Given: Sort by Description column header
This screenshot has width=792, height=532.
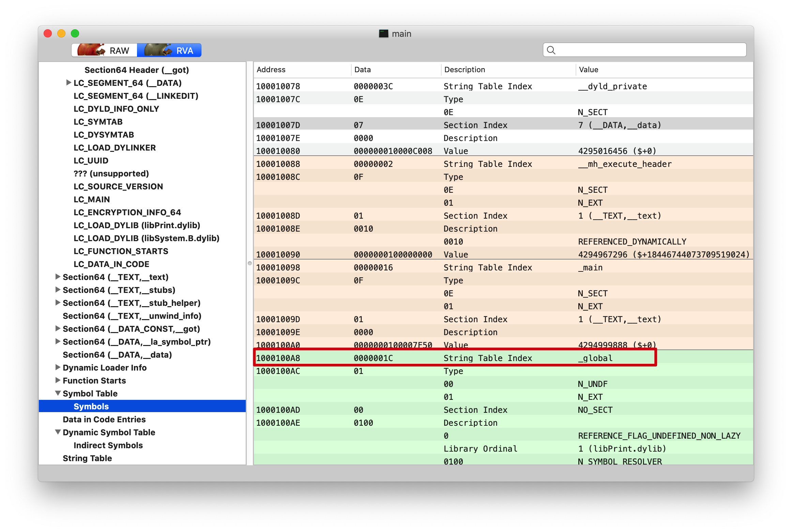Looking at the screenshot, I should point(508,69).
